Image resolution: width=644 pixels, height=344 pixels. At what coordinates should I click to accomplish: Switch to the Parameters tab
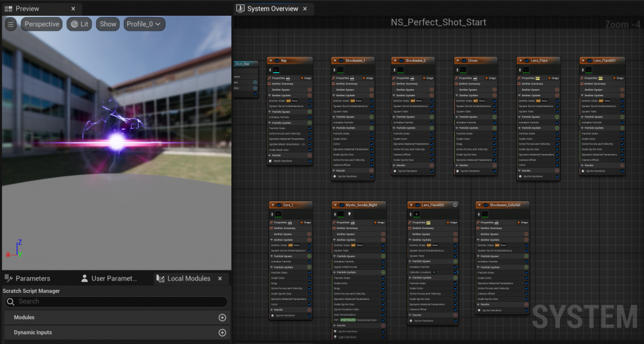[33, 278]
